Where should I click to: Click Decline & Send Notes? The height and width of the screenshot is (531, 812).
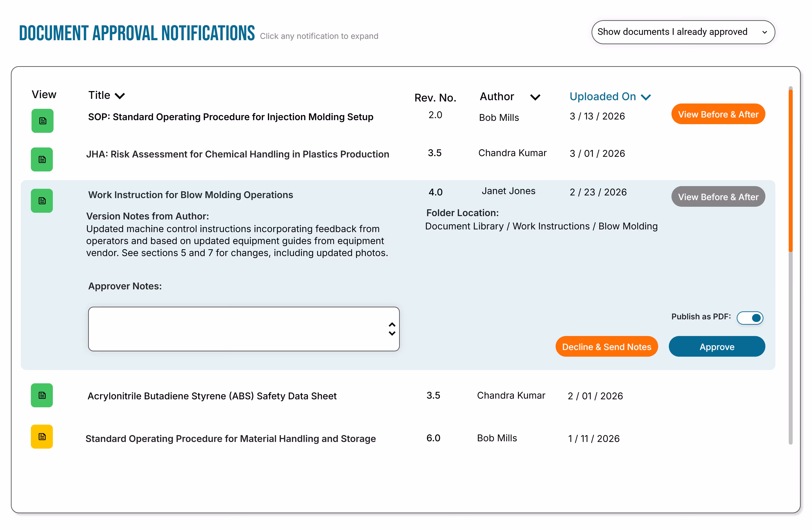(x=607, y=346)
